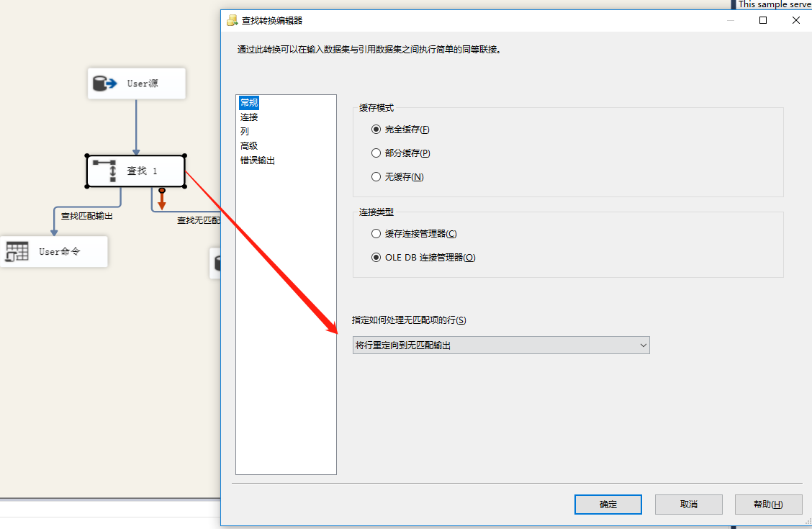Image resolution: width=812 pixels, height=529 pixels.
Task: Select the User源 data source icon
Action: (x=104, y=83)
